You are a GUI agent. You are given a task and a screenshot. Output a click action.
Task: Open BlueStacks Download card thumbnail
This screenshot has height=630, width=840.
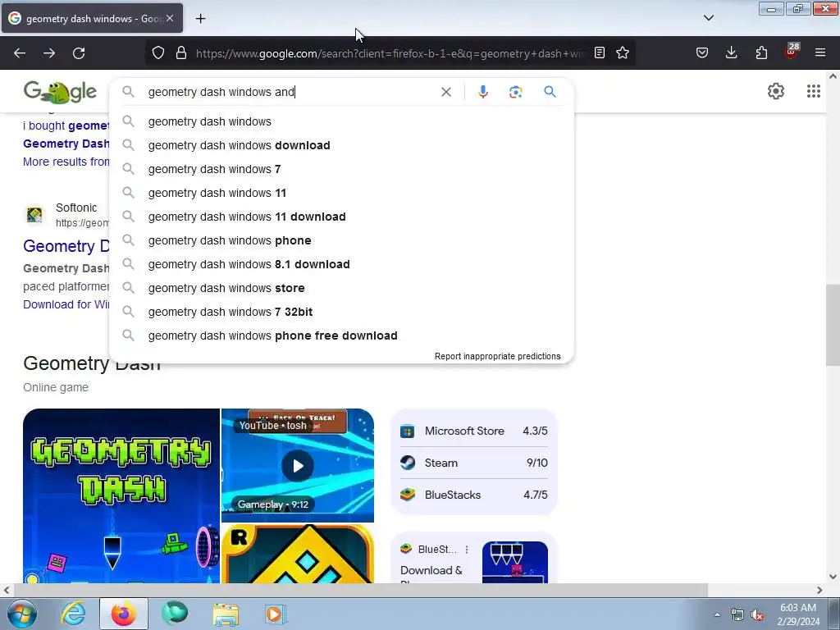pyautogui.click(x=515, y=562)
